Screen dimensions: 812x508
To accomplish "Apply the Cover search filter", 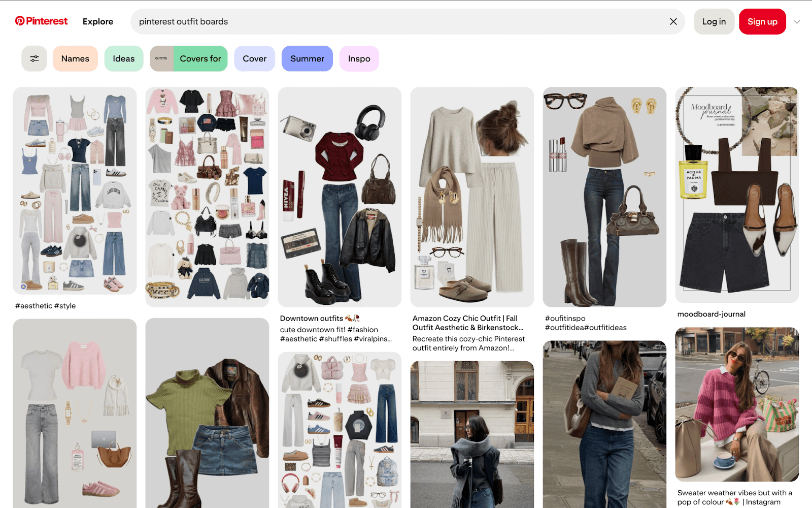I will [254, 58].
